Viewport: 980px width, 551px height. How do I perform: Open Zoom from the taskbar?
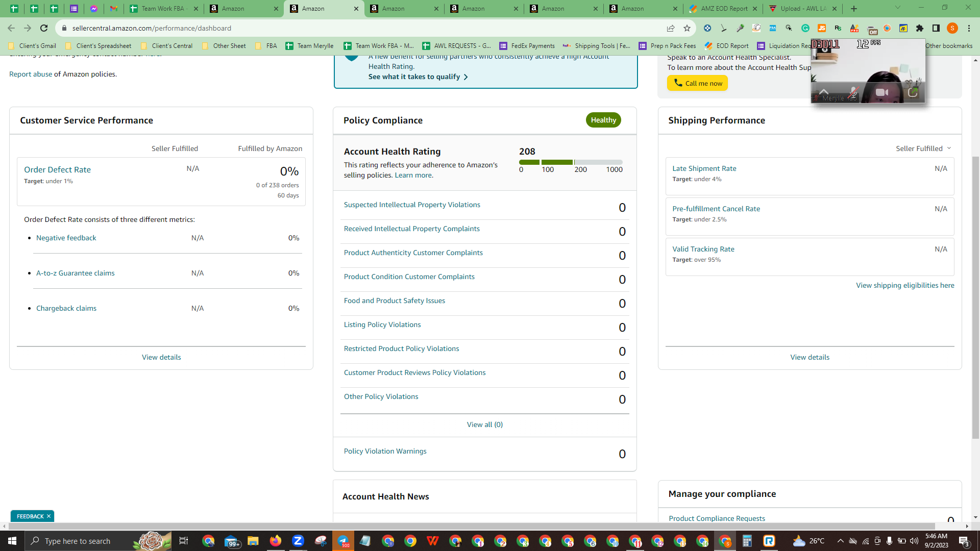(x=298, y=541)
